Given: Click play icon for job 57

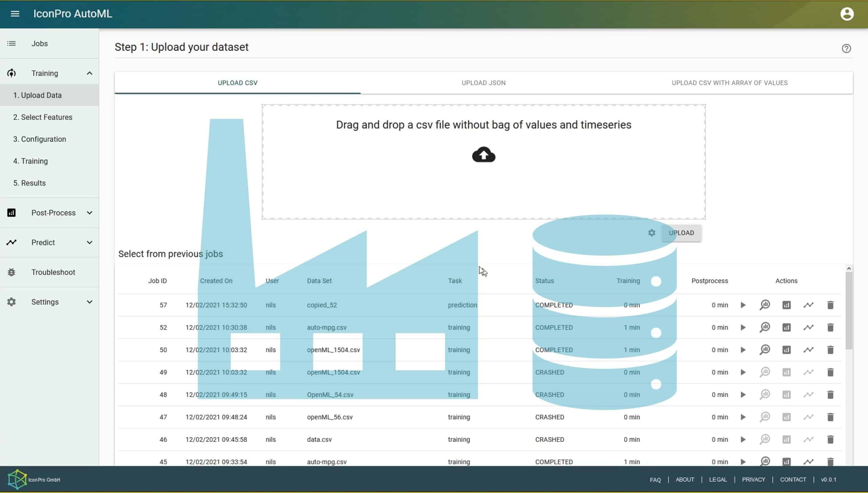Looking at the screenshot, I should [743, 305].
